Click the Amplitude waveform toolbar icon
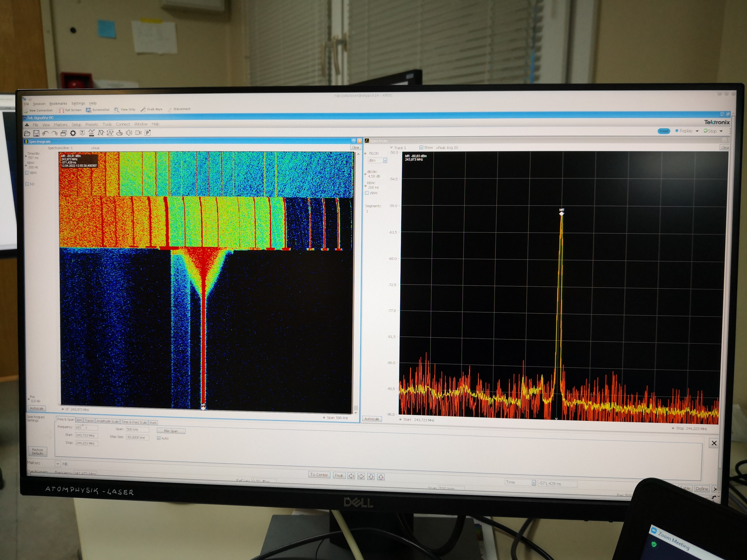Viewport: 747px width, 560px height. tap(110, 133)
